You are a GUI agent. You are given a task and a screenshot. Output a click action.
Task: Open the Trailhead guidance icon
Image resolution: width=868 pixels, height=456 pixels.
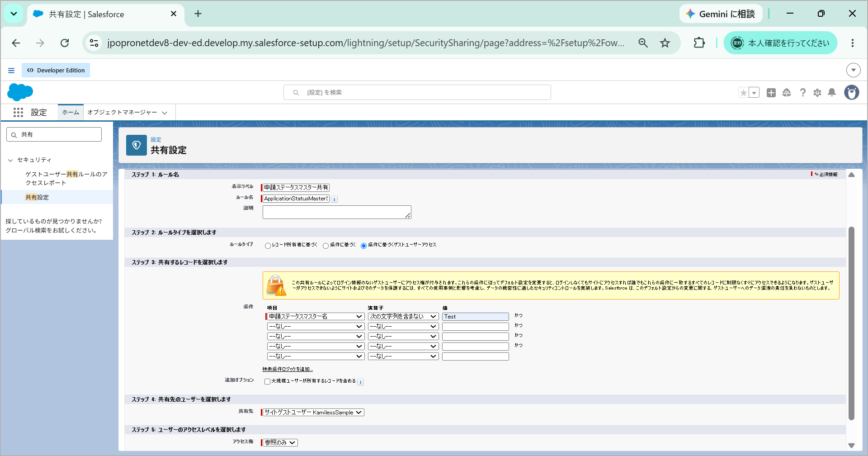(x=787, y=92)
